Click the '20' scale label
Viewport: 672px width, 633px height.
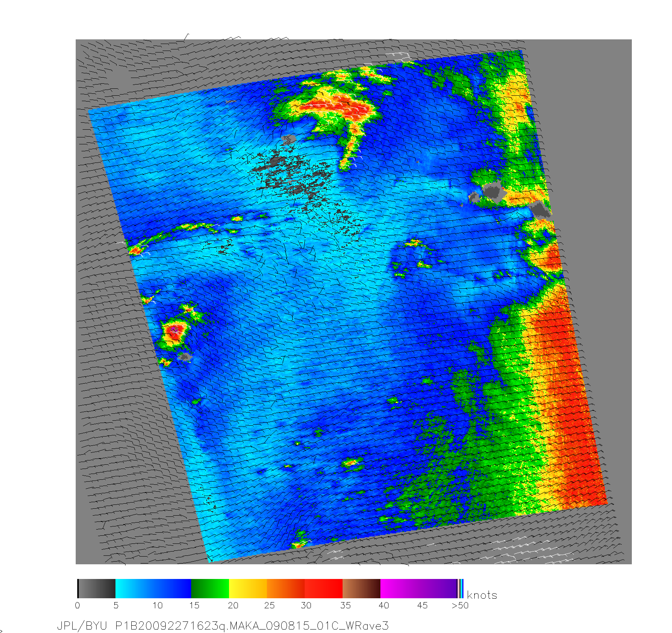pos(233,605)
